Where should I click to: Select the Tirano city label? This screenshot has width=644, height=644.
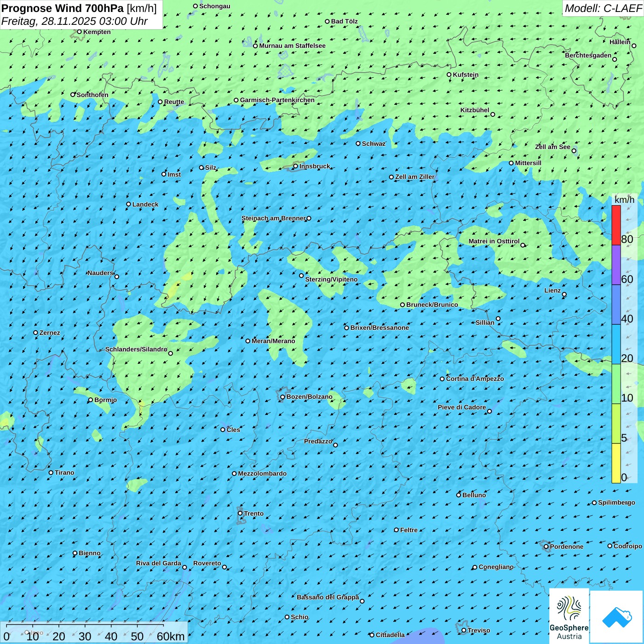(x=64, y=472)
